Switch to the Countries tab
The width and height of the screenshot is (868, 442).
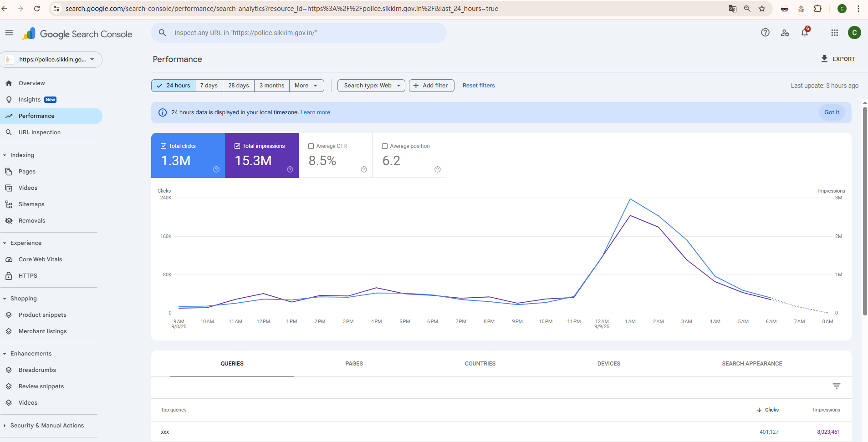tap(480, 364)
